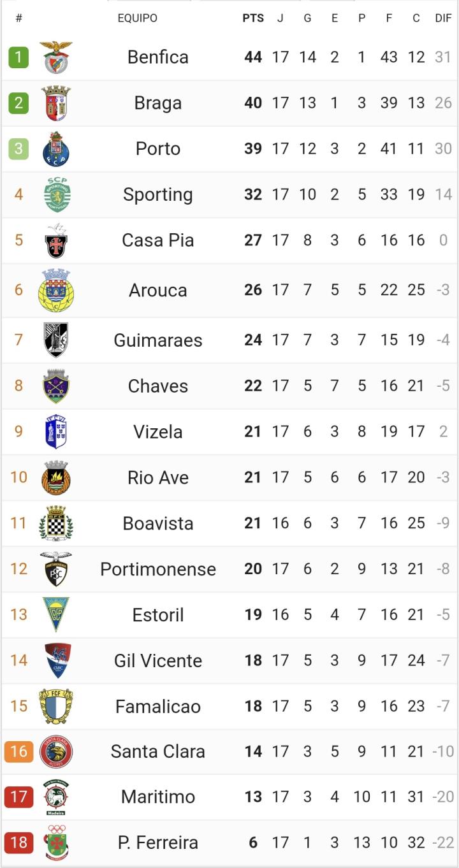Select the P. Ferreira team name
Viewport: 459px width, 868px height.
coord(158,843)
